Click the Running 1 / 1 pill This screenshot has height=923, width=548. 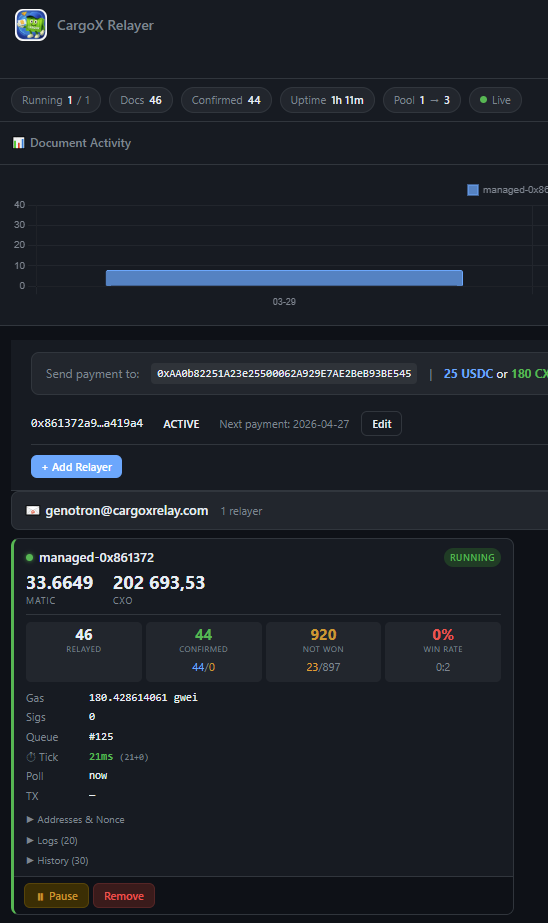pos(56,100)
